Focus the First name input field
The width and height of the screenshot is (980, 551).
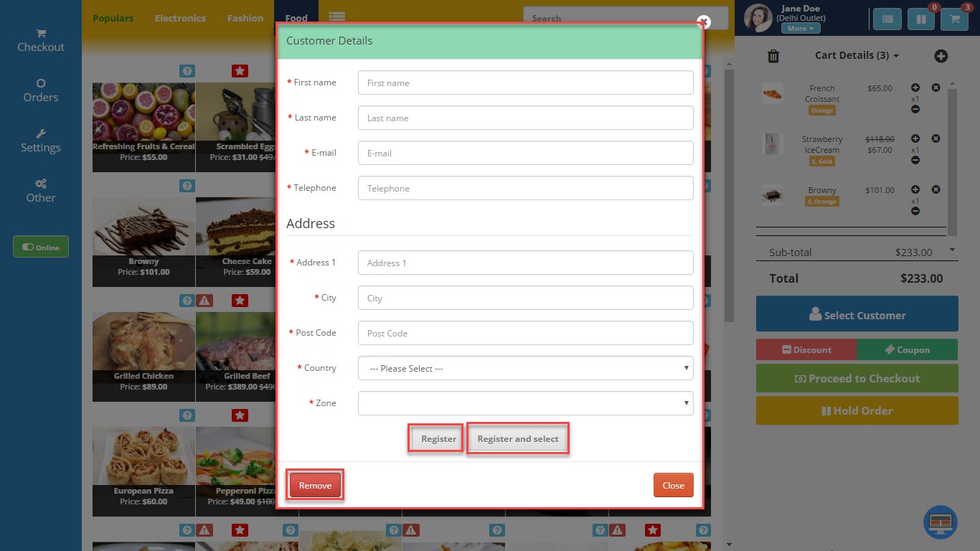(525, 83)
